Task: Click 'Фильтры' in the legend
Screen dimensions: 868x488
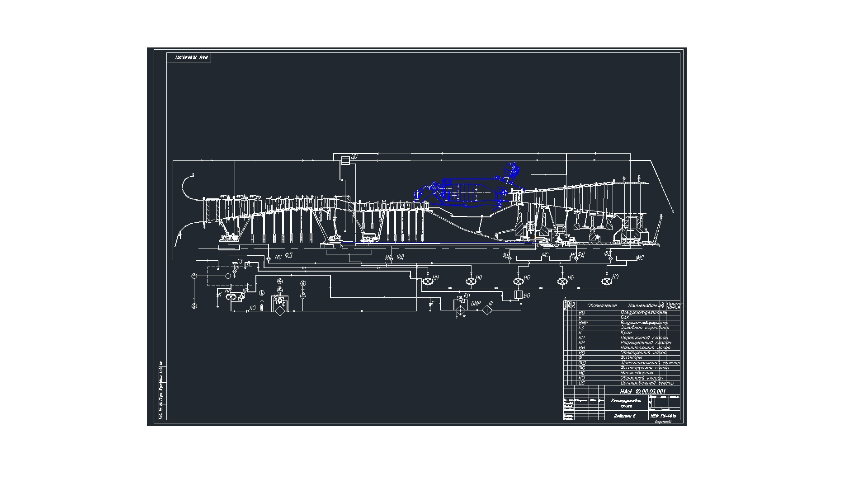Action: click(x=631, y=357)
